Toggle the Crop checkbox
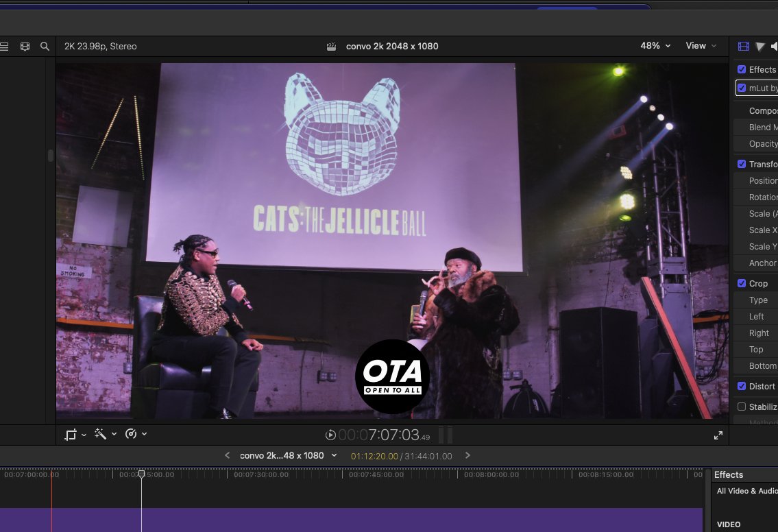The height and width of the screenshot is (532, 778). click(742, 283)
